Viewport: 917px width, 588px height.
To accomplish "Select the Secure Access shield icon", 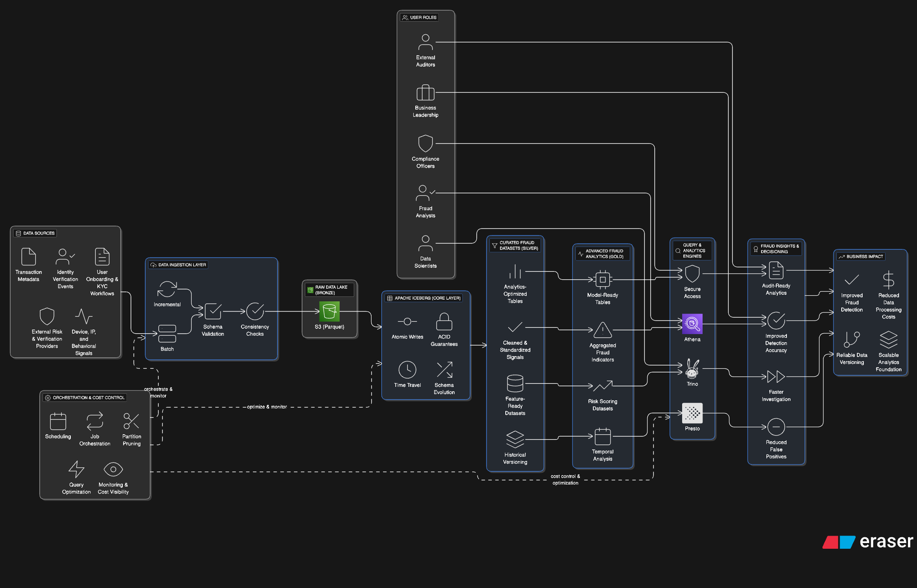I will point(692,274).
